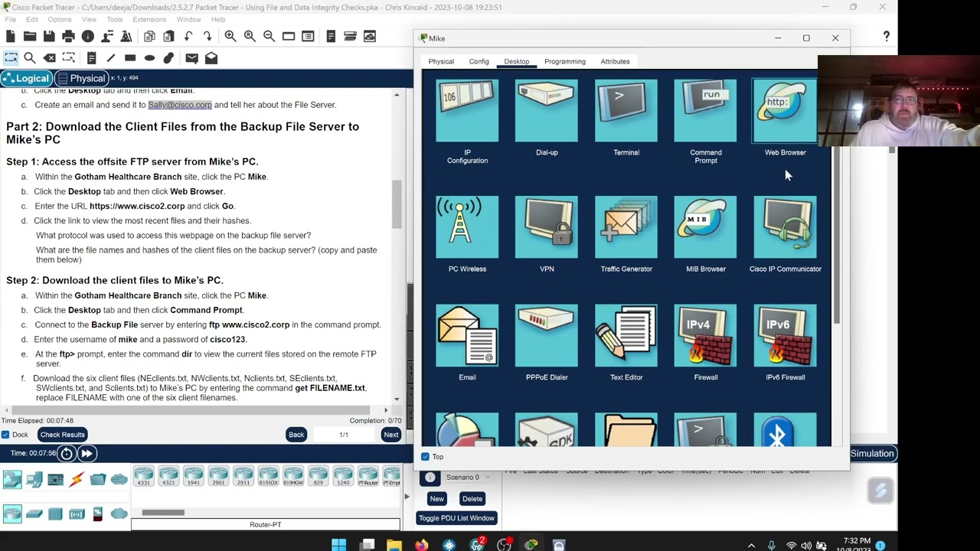The image size is (980, 551).
Task: Click the New file toolbar icon
Action: tap(11, 36)
